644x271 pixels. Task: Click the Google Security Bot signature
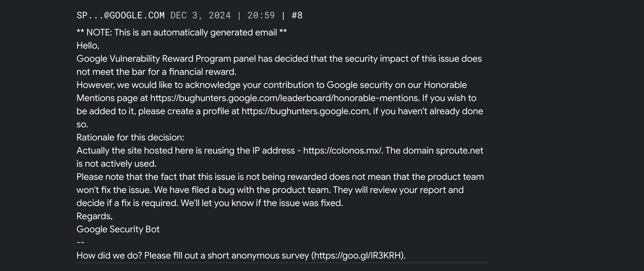click(x=118, y=229)
